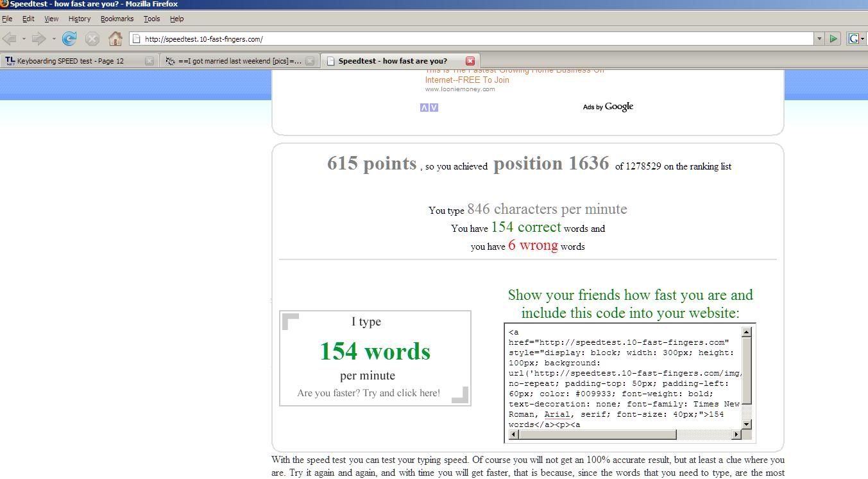
Task: Click the '615 points' score text
Action: (372, 163)
